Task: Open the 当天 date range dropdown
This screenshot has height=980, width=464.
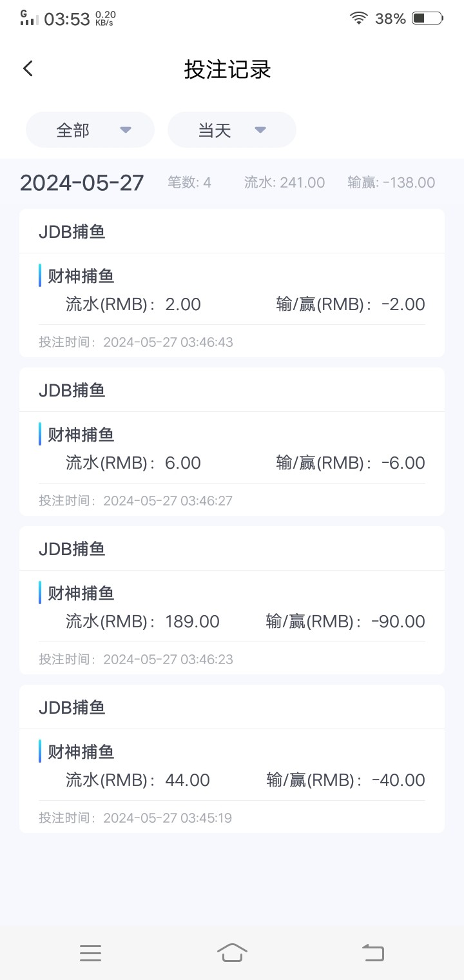Action: [232, 130]
